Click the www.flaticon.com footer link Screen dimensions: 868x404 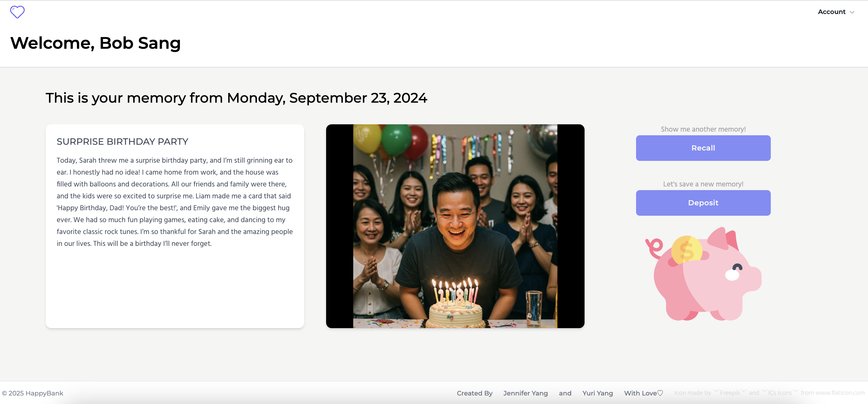(x=840, y=393)
